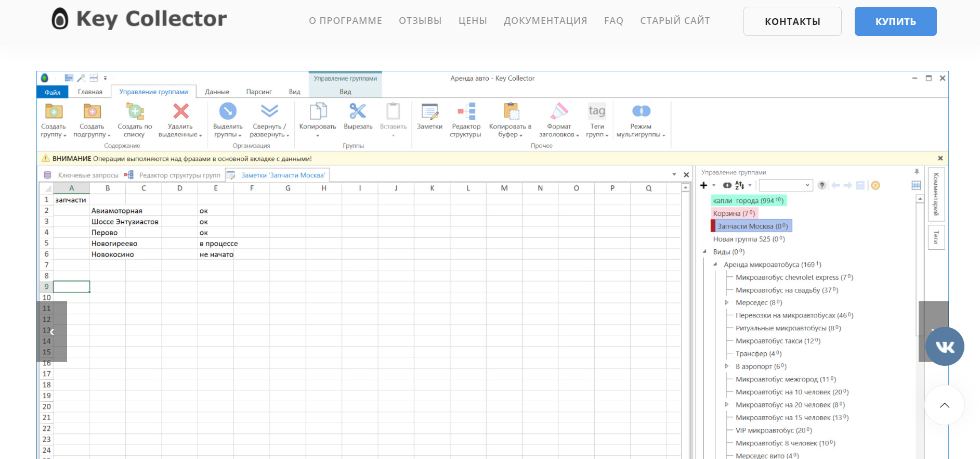This screenshot has height=459, width=980.
Task: Select Новая группа 525 tree item
Action: [749, 239]
